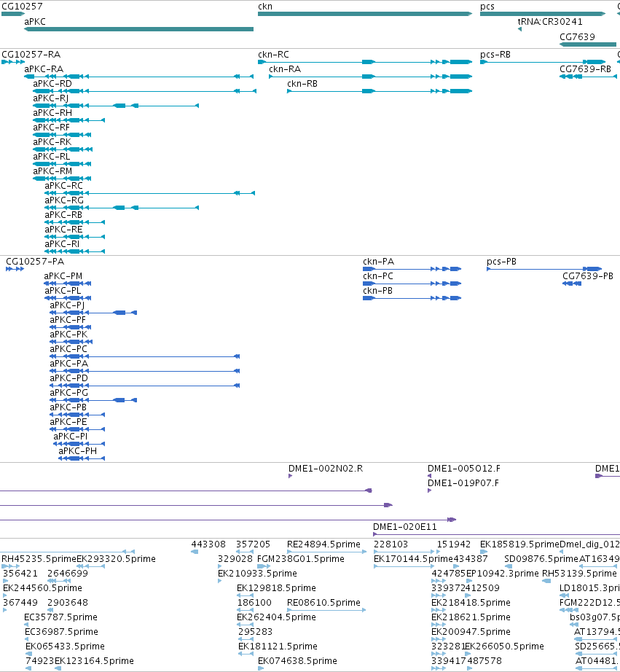This screenshot has height=672, width=620.
Task: Click the aPKC-PF protein label
Action: pyautogui.click(x=68, y=320)
